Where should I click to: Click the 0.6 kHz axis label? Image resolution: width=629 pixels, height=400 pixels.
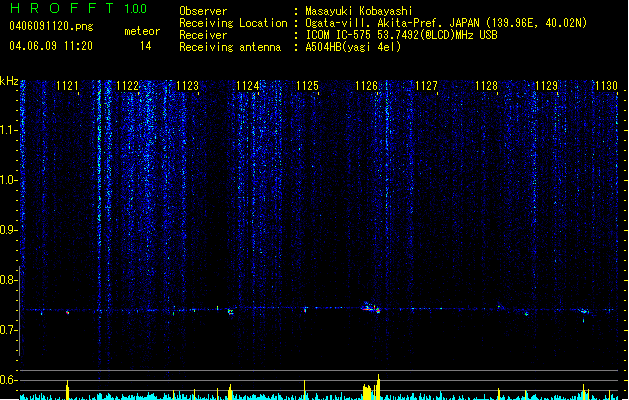[8, 380]
